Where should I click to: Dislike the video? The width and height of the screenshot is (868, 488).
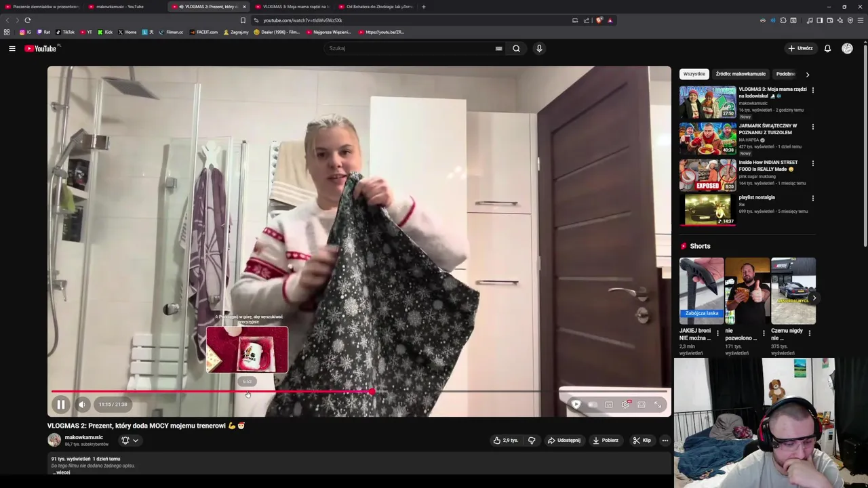[x=532, y=441]
